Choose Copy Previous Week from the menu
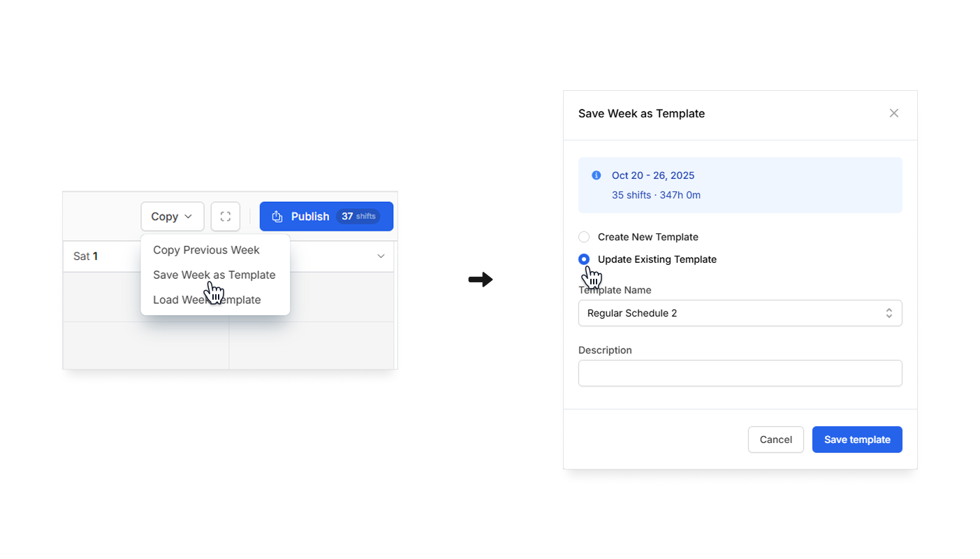This screenshot has height=559, width=980. [206, 250]
